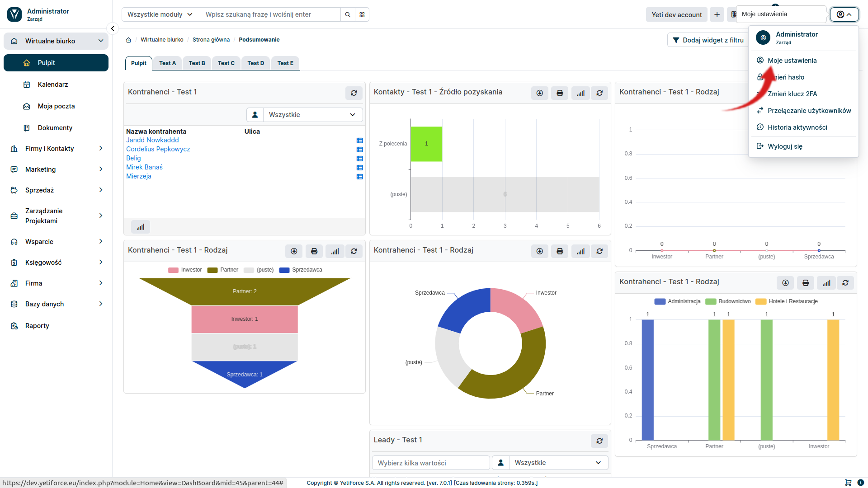Print the bar chart Kontrahenci Rodzaj widget
The height and width of the screenshot is (488, 868).
pyautogui.click(x=806, y=283)
